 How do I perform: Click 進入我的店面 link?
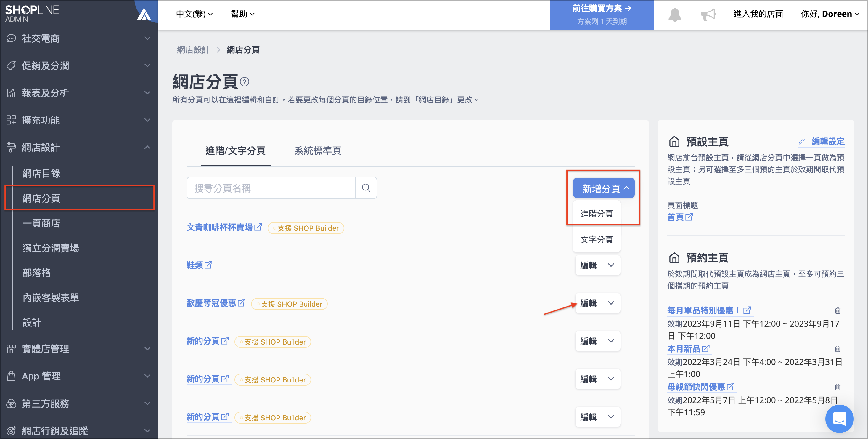(x=758, y=14)
